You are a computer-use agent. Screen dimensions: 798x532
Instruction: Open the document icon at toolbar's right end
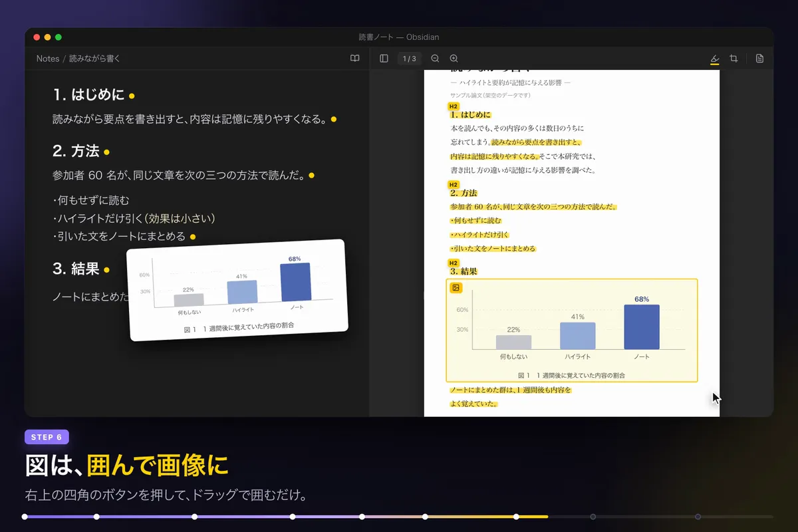click(x=759, y=59)
